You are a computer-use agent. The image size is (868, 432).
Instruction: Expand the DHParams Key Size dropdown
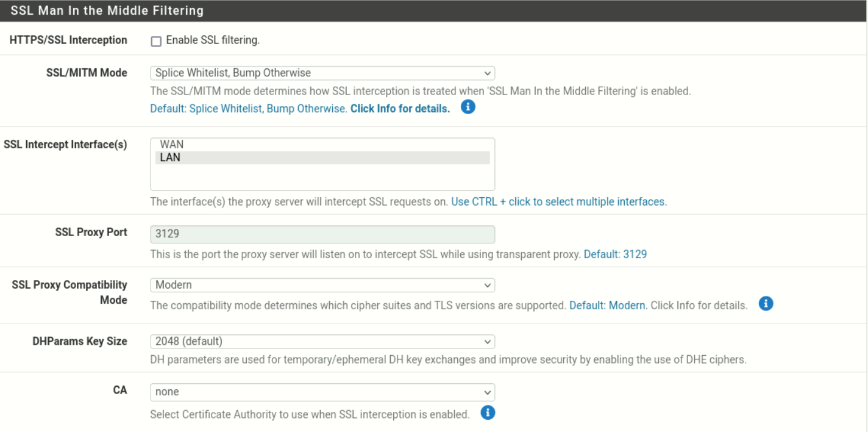(322, 341)
